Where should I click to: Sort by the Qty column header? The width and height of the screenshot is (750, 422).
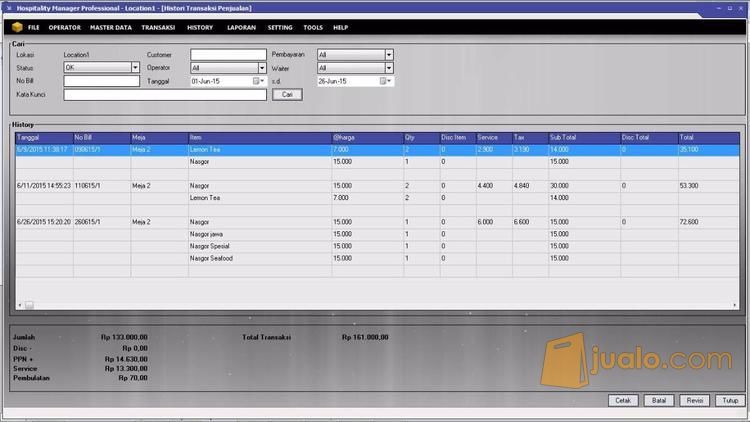(421, 138)
